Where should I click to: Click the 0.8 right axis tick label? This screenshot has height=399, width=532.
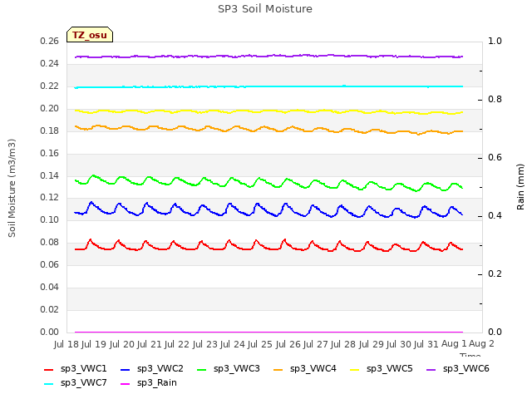[x=495, y=100]
